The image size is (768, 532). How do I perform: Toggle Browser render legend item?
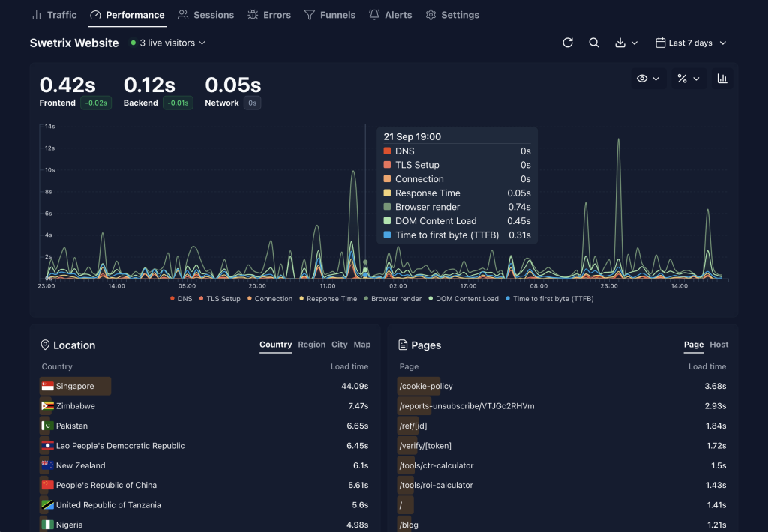tap(394, 299)
